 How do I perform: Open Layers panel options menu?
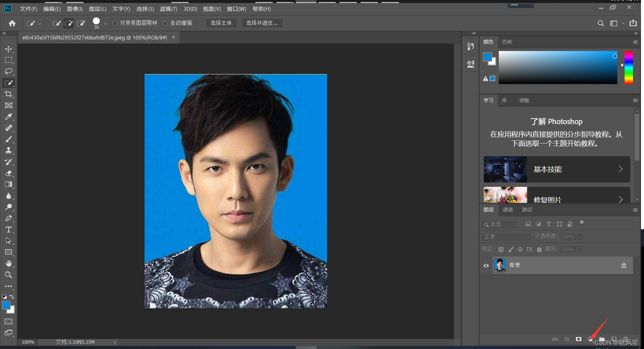coord(635,210)
